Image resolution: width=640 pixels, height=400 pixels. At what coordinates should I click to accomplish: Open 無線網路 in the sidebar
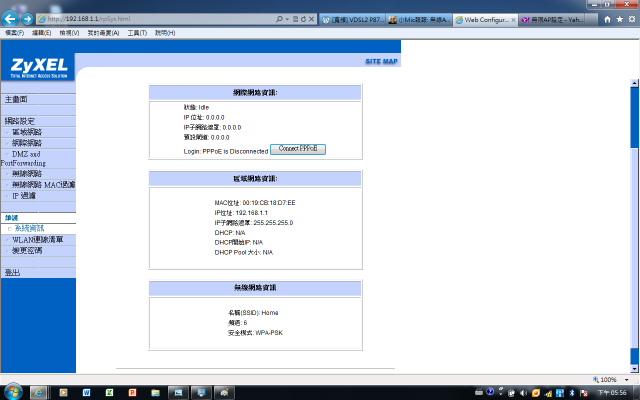point(27,173)
